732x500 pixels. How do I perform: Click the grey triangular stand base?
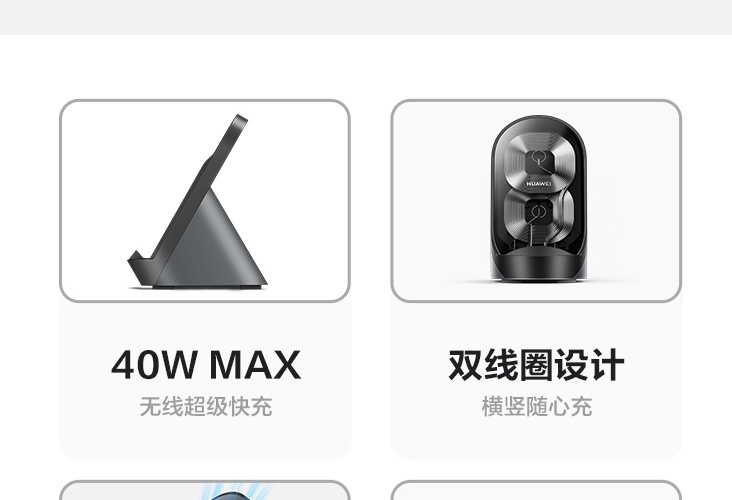click(x=216, y=247)
